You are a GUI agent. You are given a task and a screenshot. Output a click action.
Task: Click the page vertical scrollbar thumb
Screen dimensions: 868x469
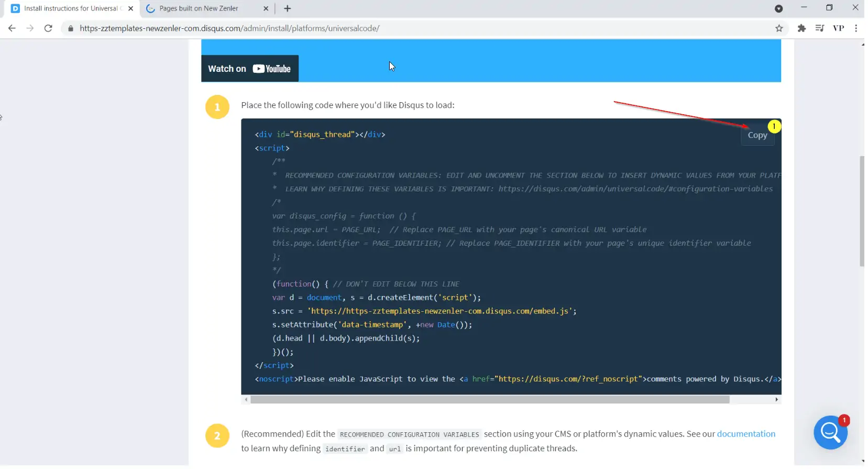point(862,211)
